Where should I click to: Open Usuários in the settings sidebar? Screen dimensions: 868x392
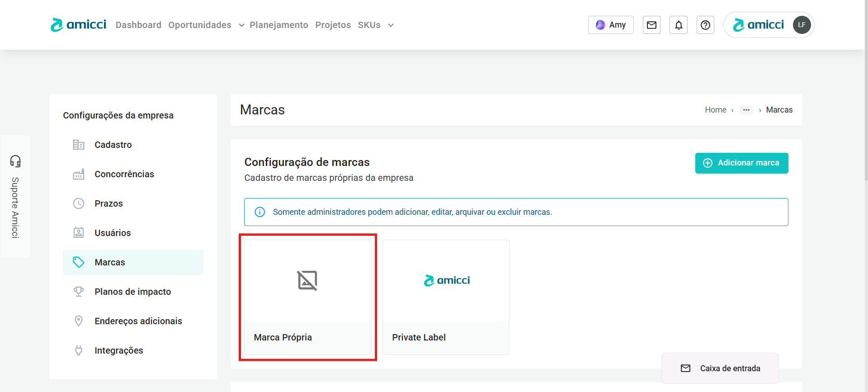click(113, 233)
